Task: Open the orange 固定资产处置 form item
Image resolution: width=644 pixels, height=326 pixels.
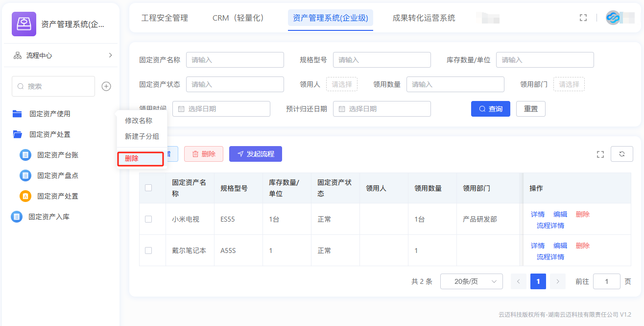Action: click(x=57, y=196)
